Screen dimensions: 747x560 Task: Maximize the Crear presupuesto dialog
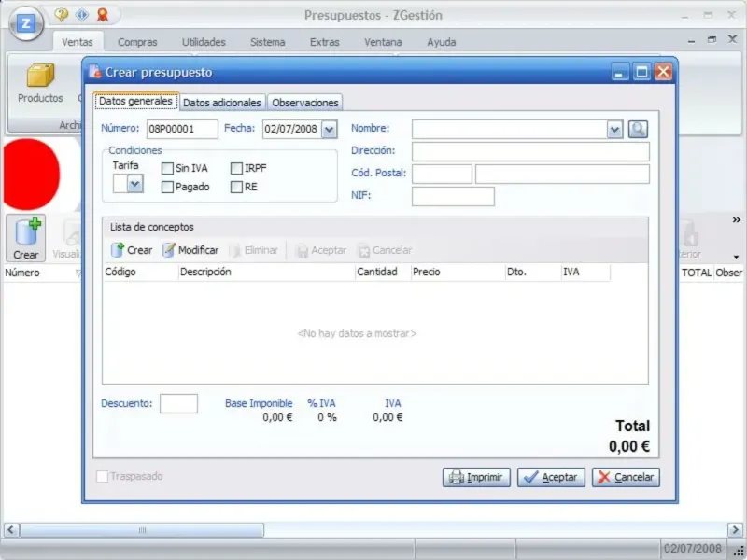coord(641,73)
